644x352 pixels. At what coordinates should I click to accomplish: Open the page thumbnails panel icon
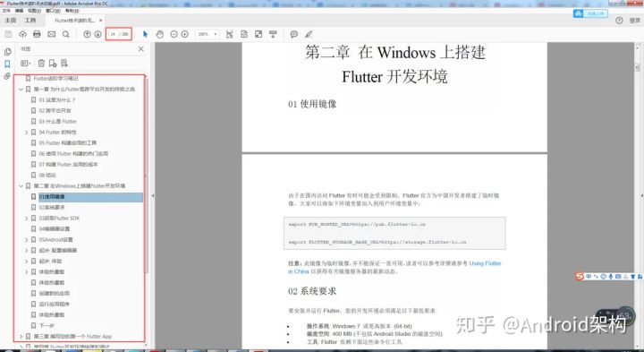click(7, 51)
